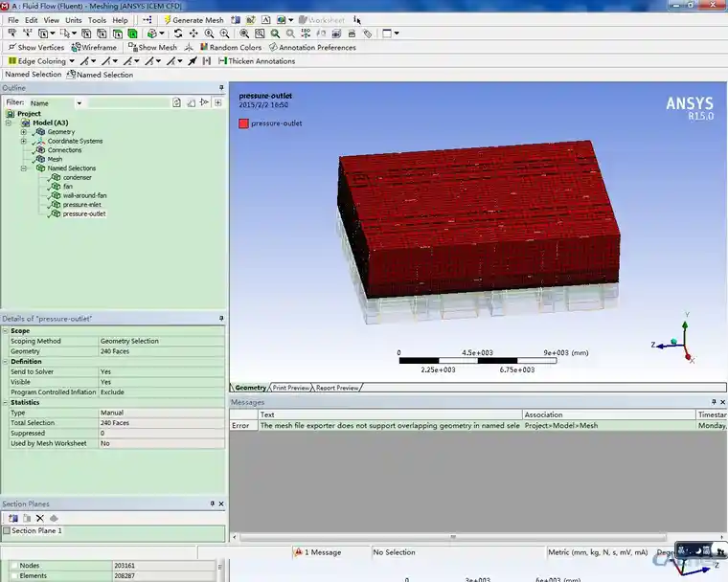
Task: Open the View menu
Action: click(52, 20)
